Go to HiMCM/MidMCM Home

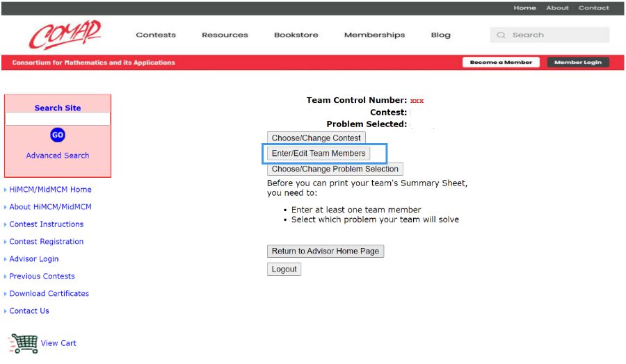(x=50, y=190)
